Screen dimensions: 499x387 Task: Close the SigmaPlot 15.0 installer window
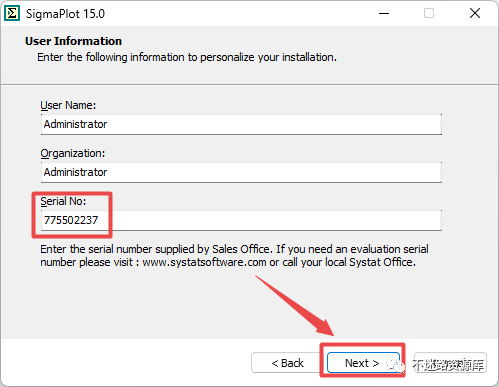pos(475,13)
